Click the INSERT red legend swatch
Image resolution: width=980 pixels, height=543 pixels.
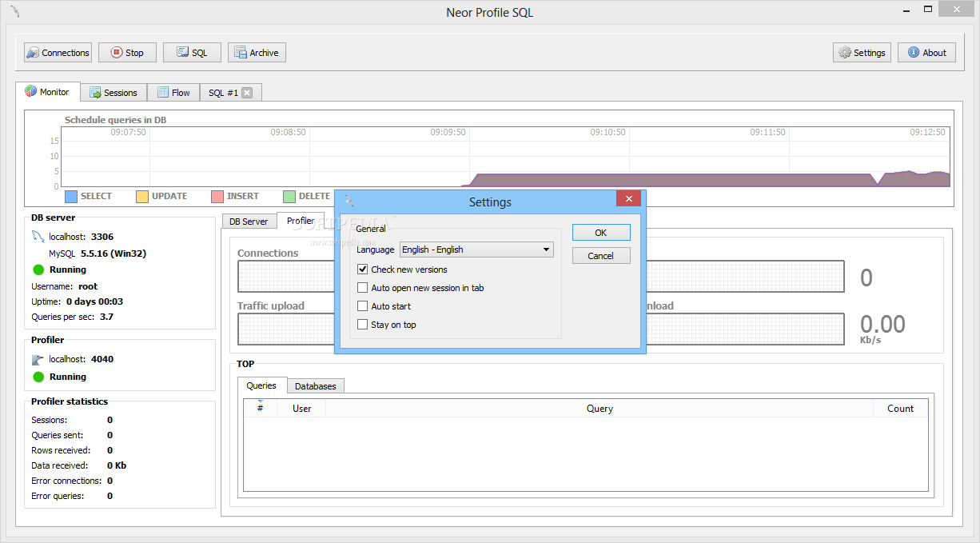point(217,197)
